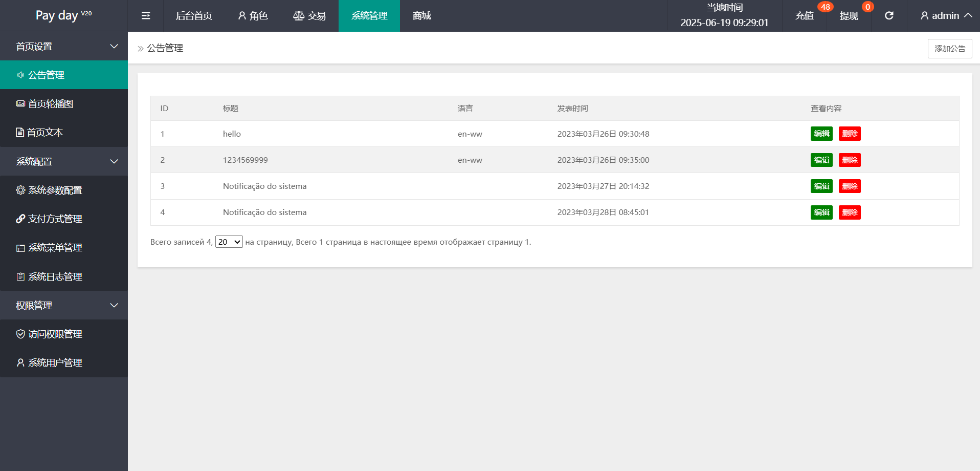
Task: Toggle the sidebar collapse hamburger icon
Action: pos(146,16)
